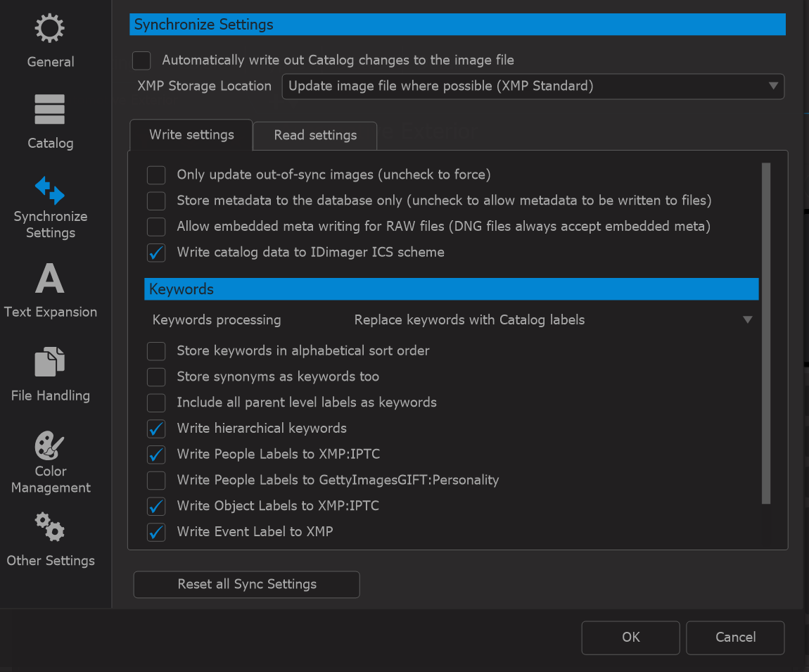
Task: Check Only update out-of-sync images
Action: pos(156,175)
